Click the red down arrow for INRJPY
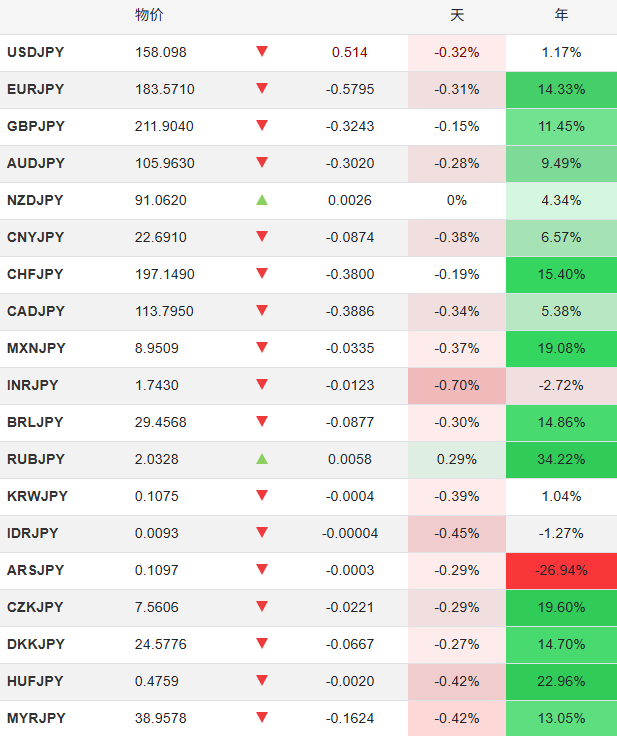 click(262, 385)
